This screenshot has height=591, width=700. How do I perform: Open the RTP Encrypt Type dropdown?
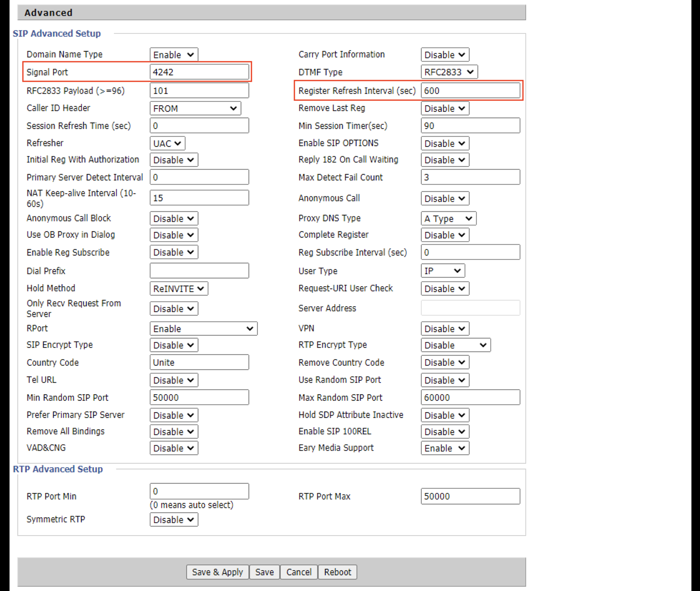click(x=455, y=345)
